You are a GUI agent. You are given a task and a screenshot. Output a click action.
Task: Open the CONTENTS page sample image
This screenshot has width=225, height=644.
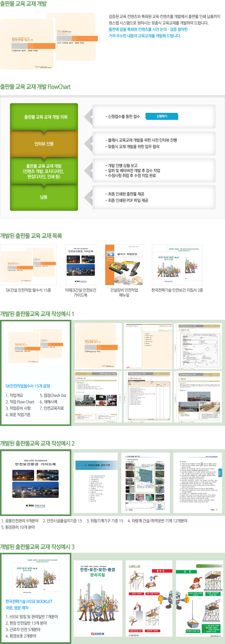click(148, 346)
